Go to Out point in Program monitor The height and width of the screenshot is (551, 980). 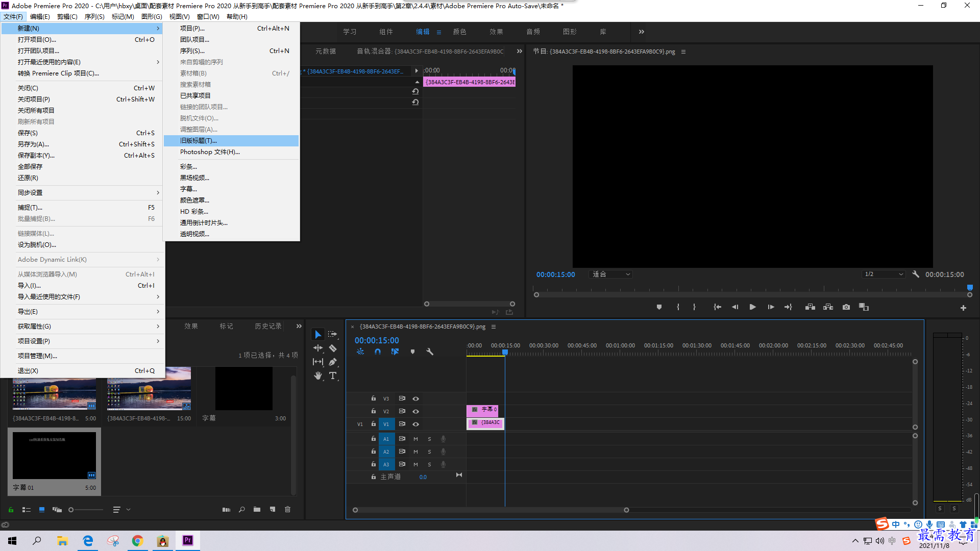pos(788,307)
